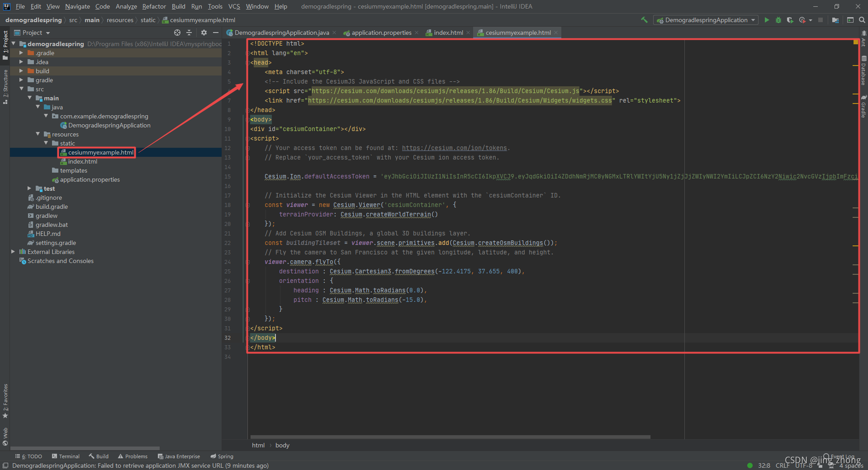This screenshot has width=868, height=470.
Task: Start debugging with the green bug icon
Action: (x=778, y=20)
